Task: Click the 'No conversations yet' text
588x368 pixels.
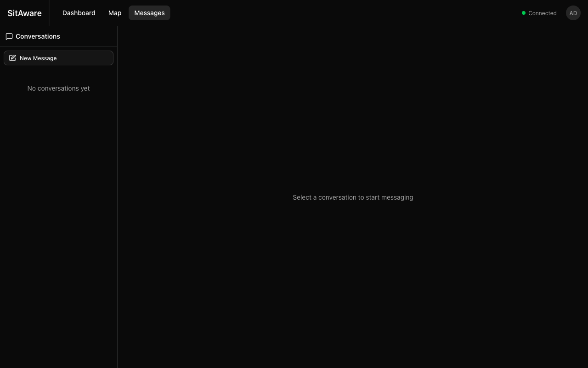Action: (x=58, y=88)
